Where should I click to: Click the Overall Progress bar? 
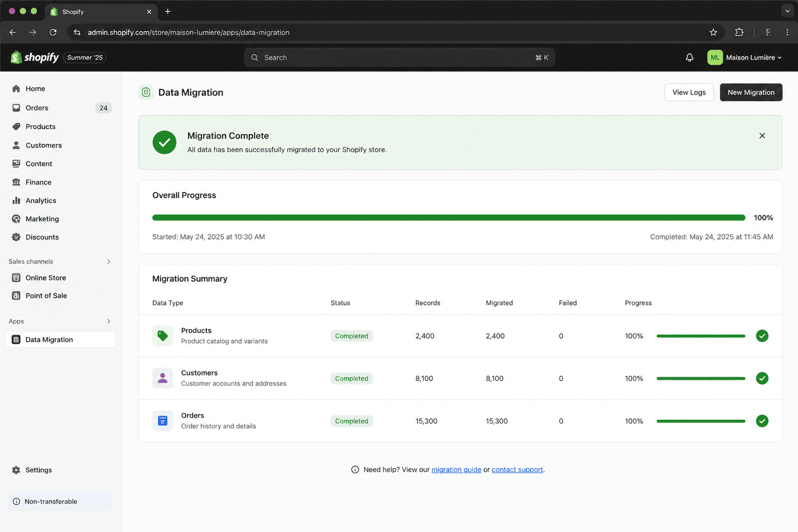coord(449,218)
